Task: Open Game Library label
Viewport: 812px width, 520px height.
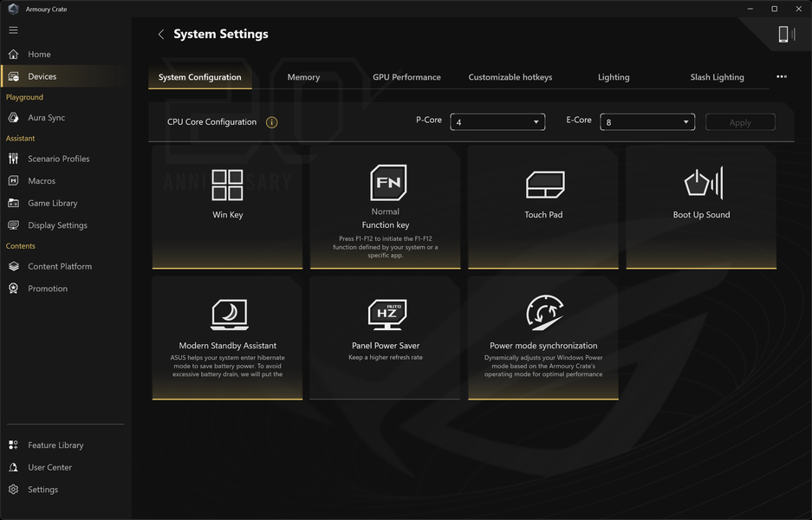Action: tap(53, 203)
